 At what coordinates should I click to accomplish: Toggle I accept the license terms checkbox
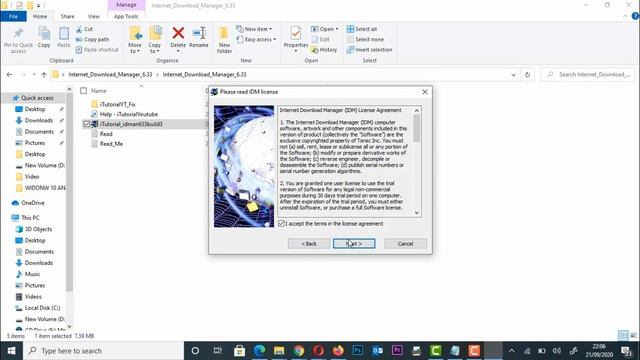(281, 224)
